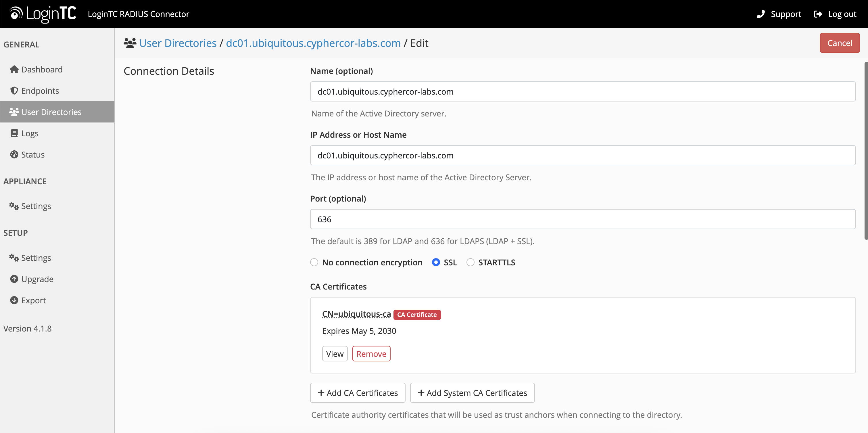Viewport: 868px width, 433px height.
Task: Click the Export arrow-down icon
Action: click(x=14, y=300)
